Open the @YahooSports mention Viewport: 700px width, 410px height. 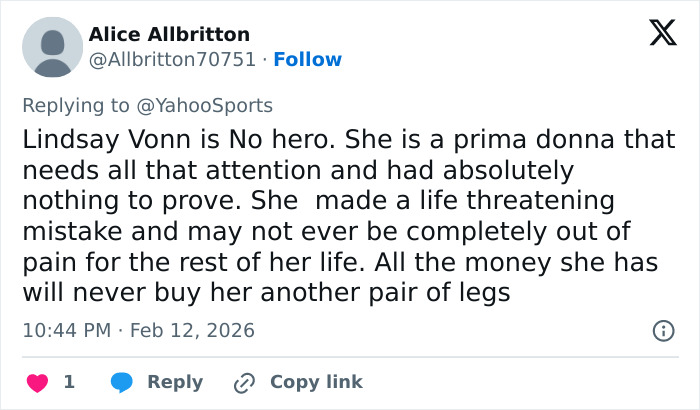211,105
